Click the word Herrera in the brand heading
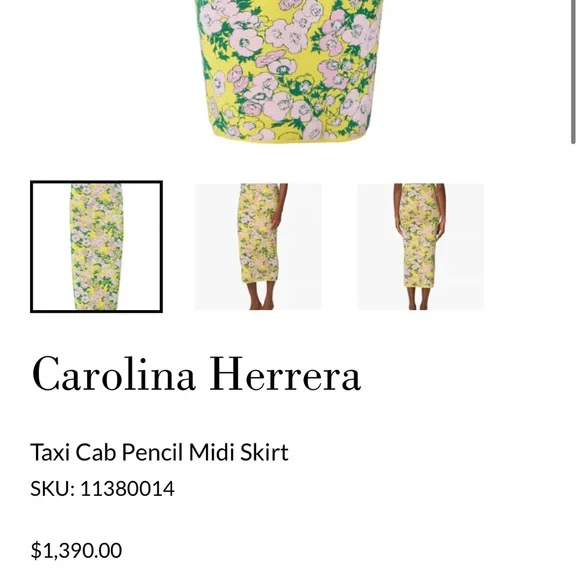Image resolution: width=580 pixels, height=580 pixels. 285,374
